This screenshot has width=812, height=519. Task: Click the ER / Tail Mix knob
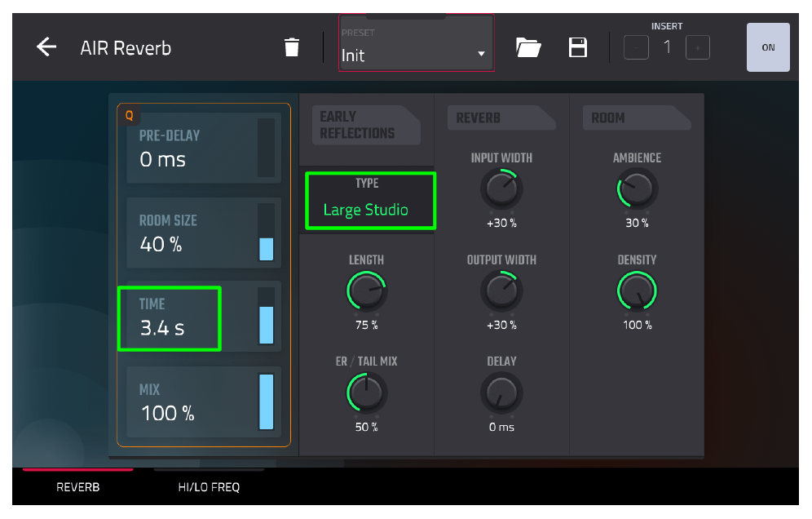367,393
